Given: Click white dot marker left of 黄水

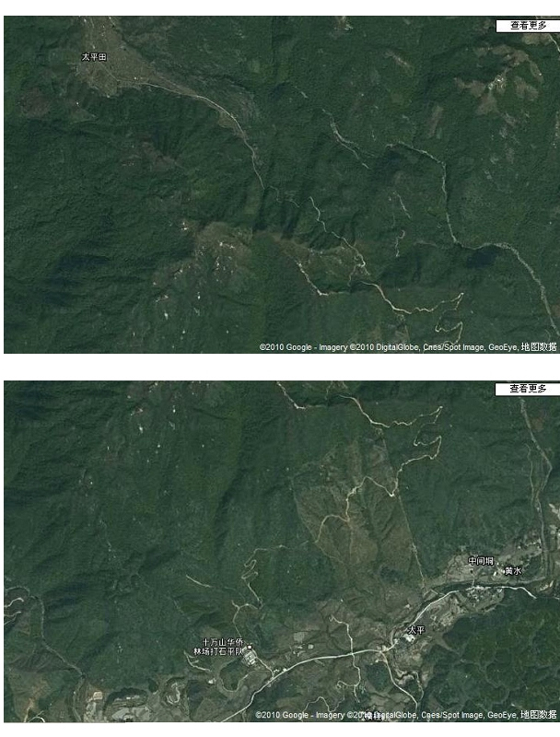Looking at the screenshot, I should click(495, 574).
